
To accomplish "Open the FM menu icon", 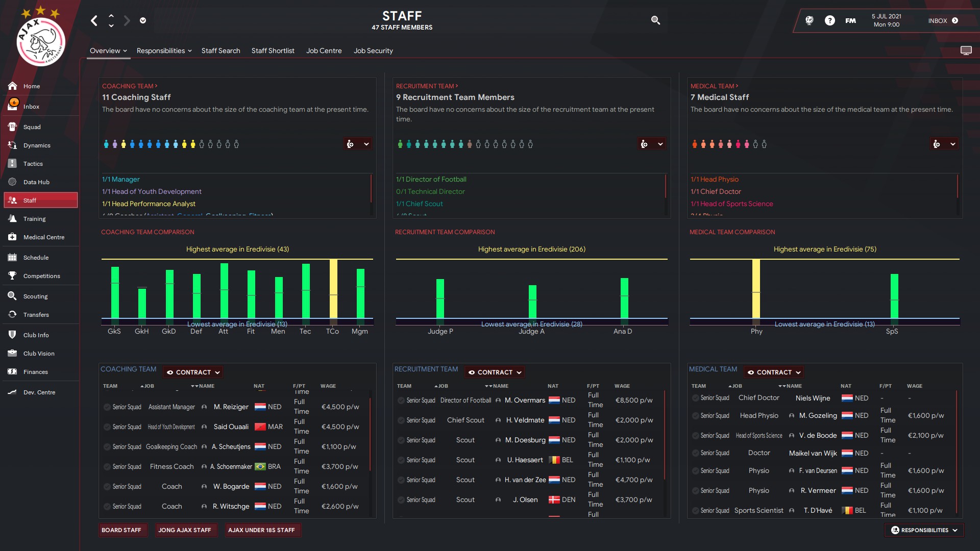I will tap(850, 20).
